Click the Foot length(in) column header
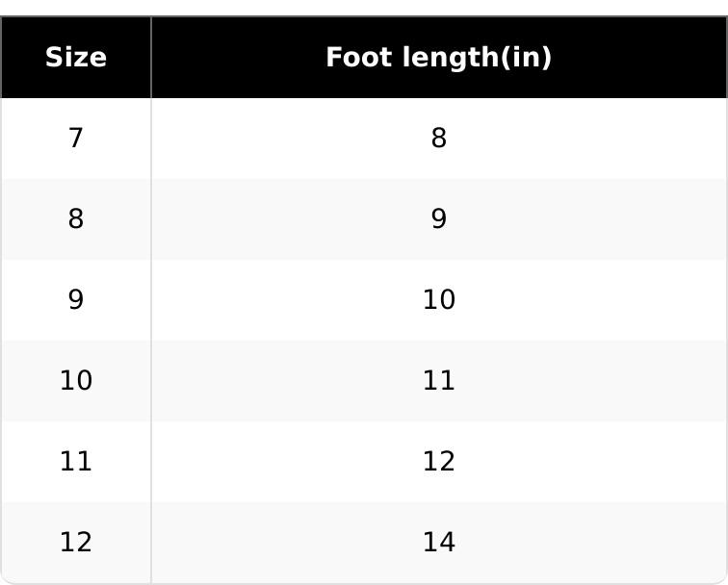 coord(438,58)
